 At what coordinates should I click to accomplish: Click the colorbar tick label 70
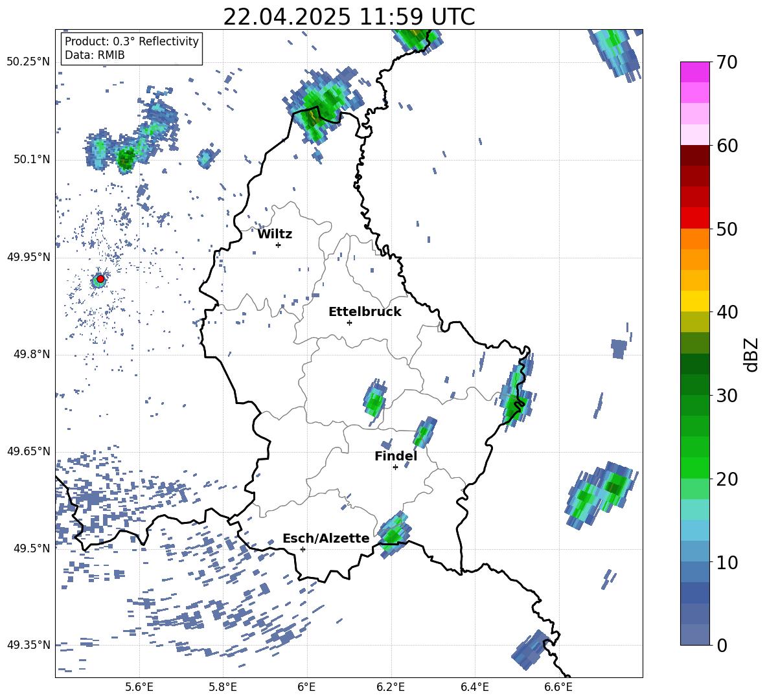[x=727, y=63]
